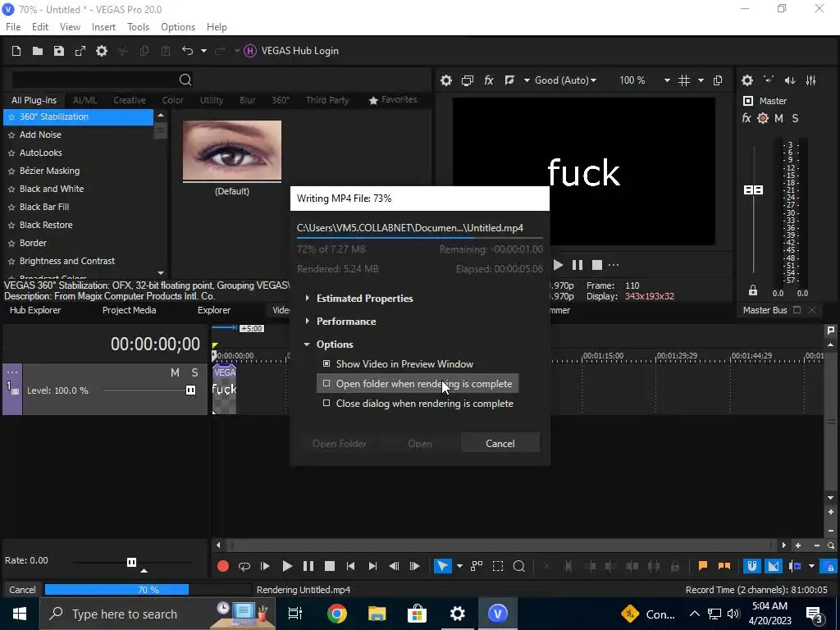Collapse the Options section
The width and height of the screenshot is (840, 630).
point(307,344)
